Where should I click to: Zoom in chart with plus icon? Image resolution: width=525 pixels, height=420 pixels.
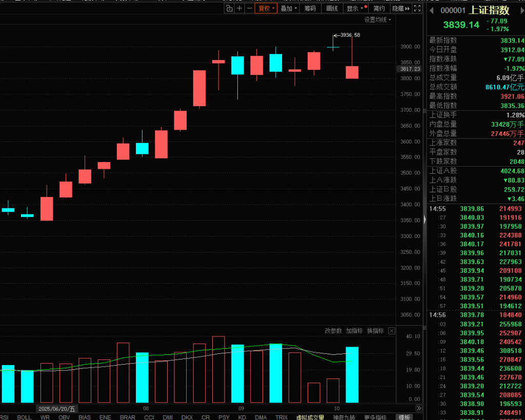tap(239, 8)
